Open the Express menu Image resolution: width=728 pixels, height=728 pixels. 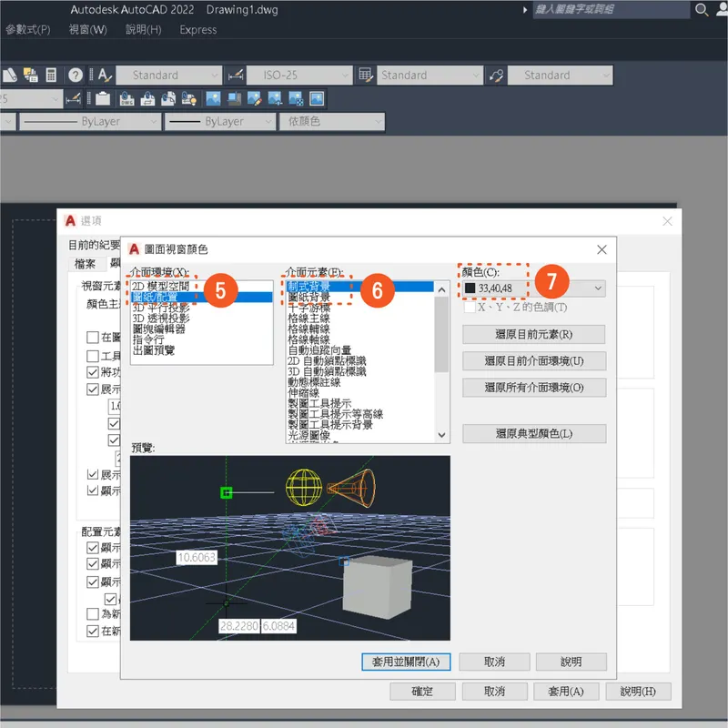(198, 30)
